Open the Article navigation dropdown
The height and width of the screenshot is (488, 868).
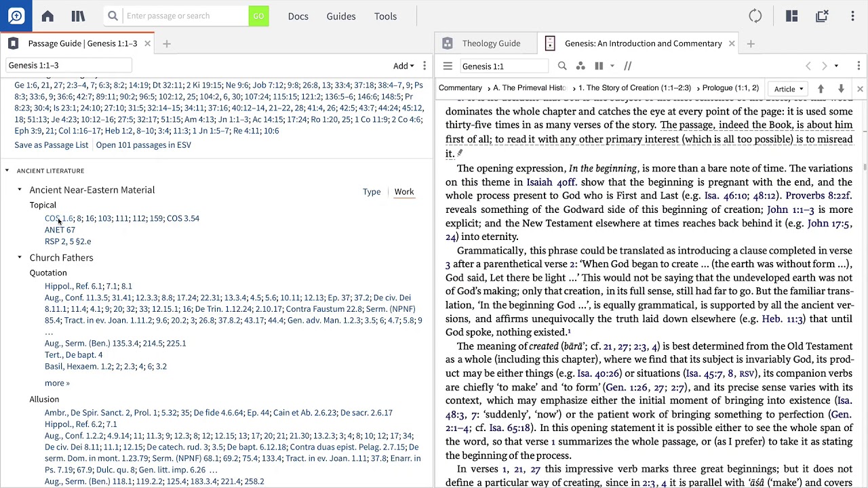click(789, 89)
